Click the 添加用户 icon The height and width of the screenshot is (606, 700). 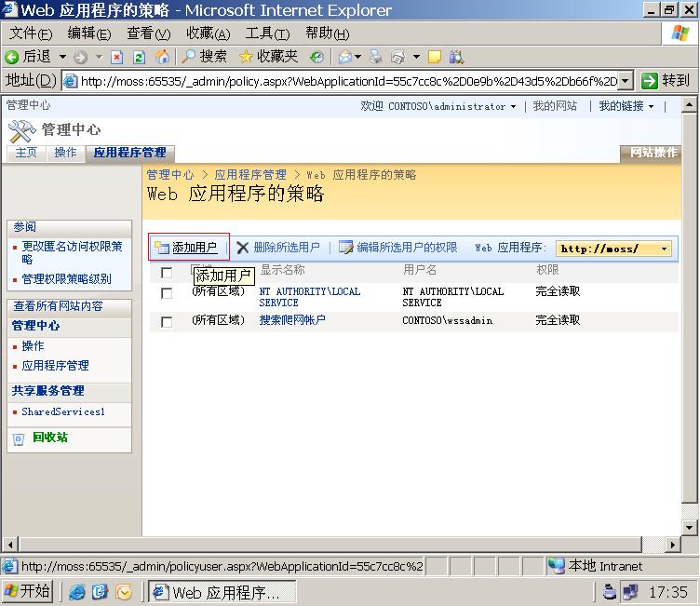[161, 247]
